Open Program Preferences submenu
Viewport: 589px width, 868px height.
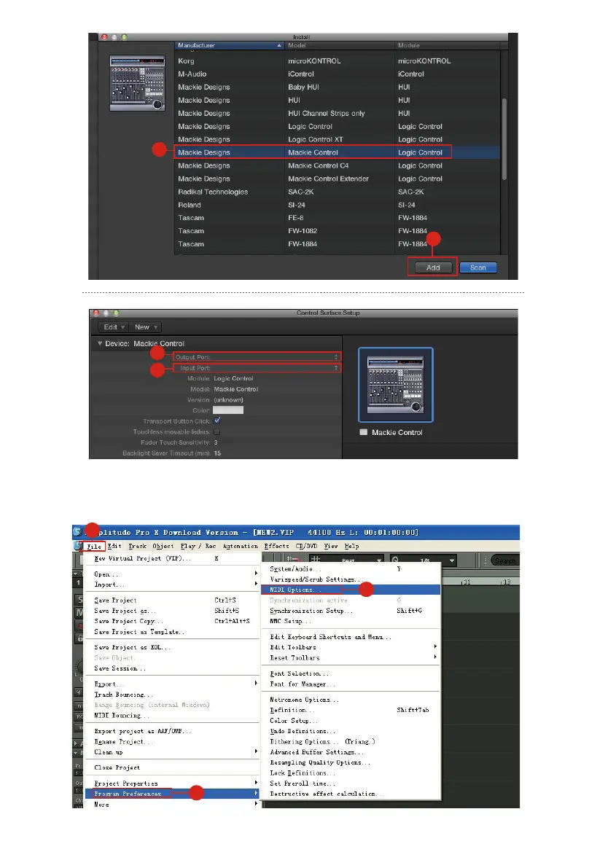[x=171, y=793]
